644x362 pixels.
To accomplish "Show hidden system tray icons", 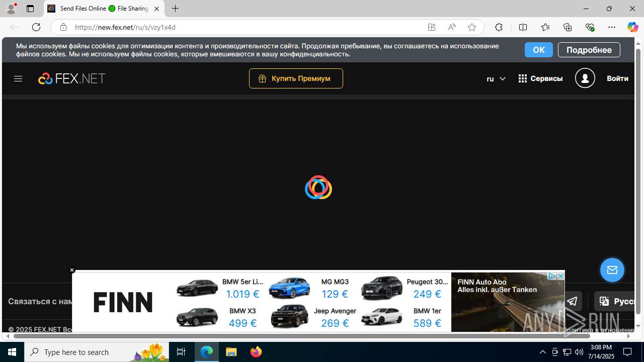I will 543,352.
